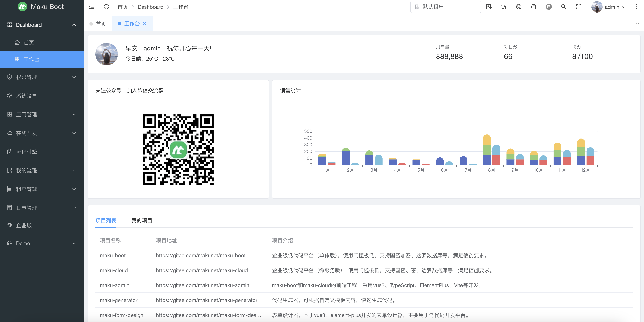Click the maku-boot gitee URL
This screenshot has height=322, width=644.
click(x=201, y=255)
